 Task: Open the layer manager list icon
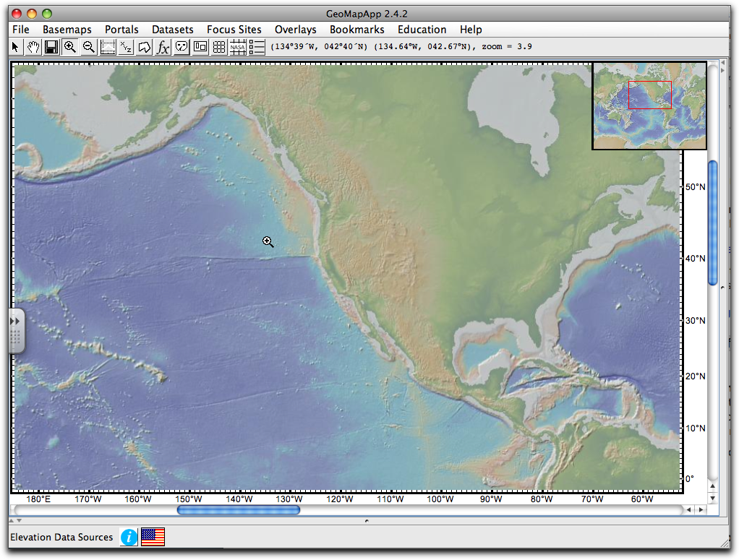point(257,47)
